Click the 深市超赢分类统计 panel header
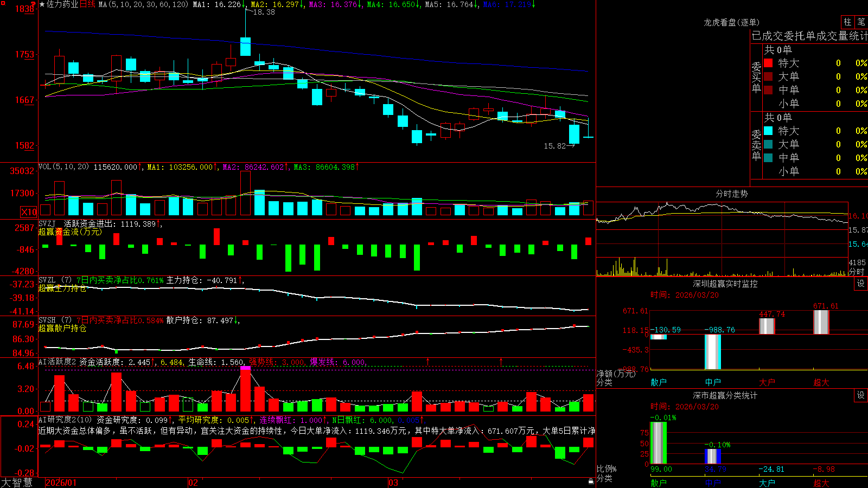The image size is (868, 488). (725, 395)
